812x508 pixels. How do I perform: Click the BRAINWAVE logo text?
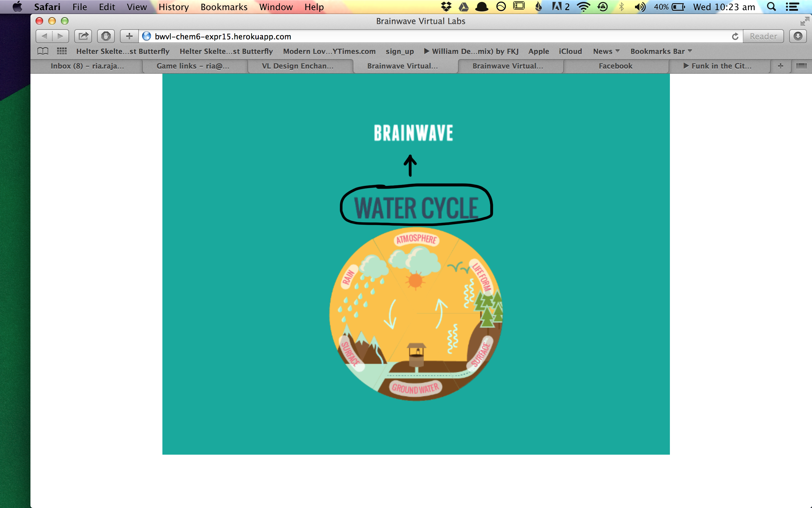coord(413,133)
